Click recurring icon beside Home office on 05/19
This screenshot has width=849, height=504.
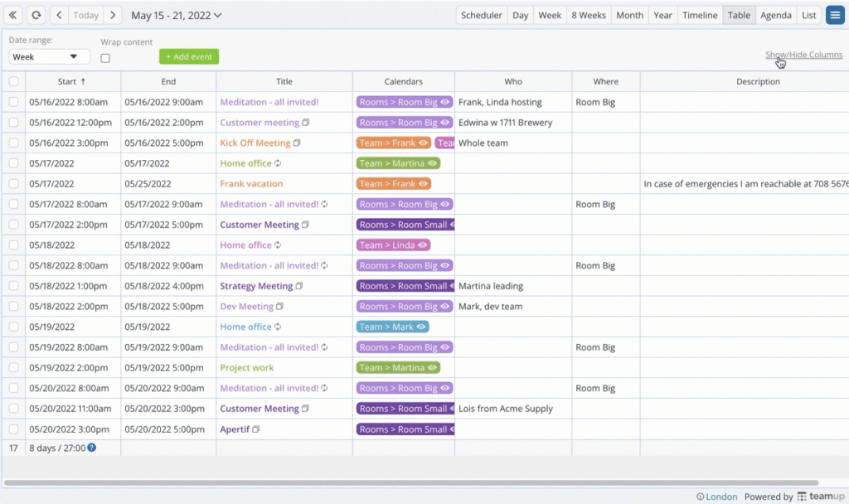278,327
